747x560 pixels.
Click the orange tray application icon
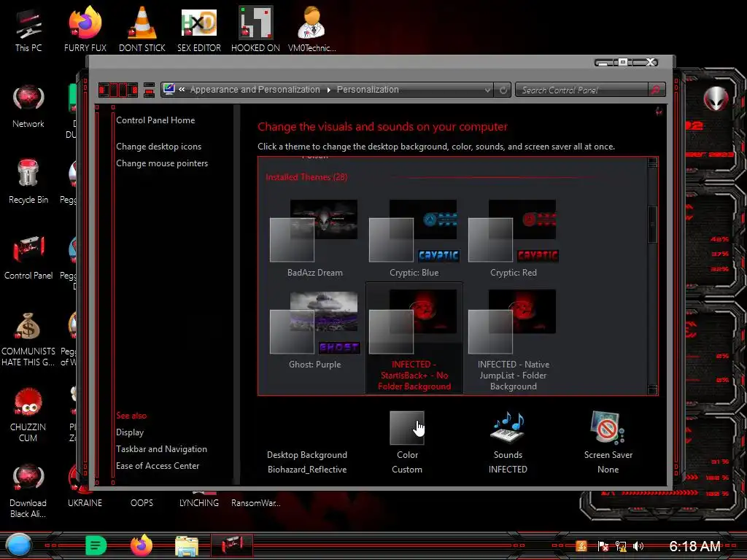click(581, 545)
